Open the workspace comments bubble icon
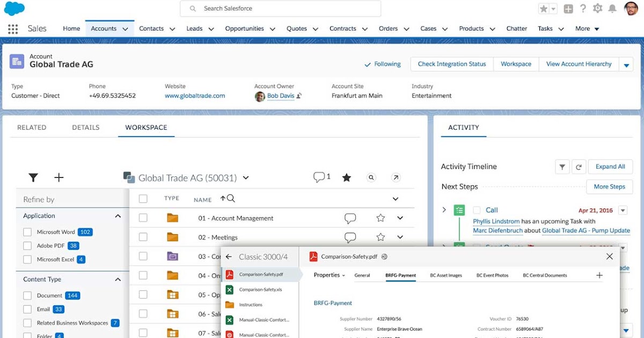Image resolution: width=644 pixels, height=338 pixels. [319, 177]
